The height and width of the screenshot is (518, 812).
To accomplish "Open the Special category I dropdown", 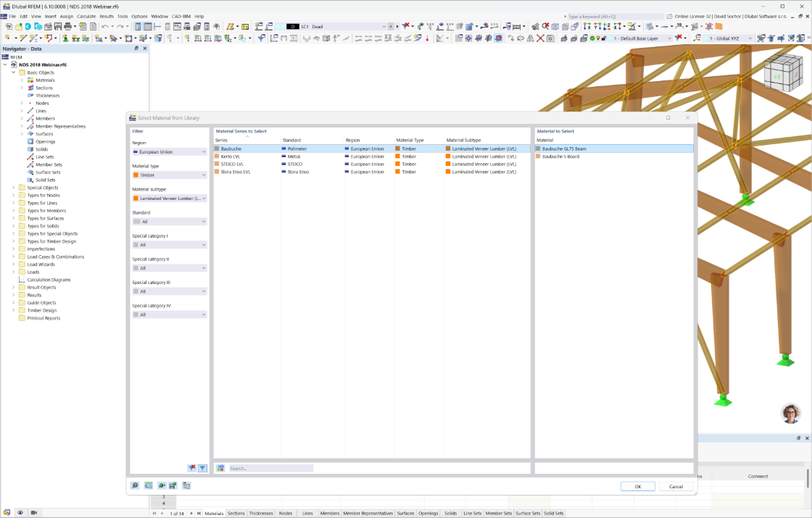I will click(x=170, y=245).
